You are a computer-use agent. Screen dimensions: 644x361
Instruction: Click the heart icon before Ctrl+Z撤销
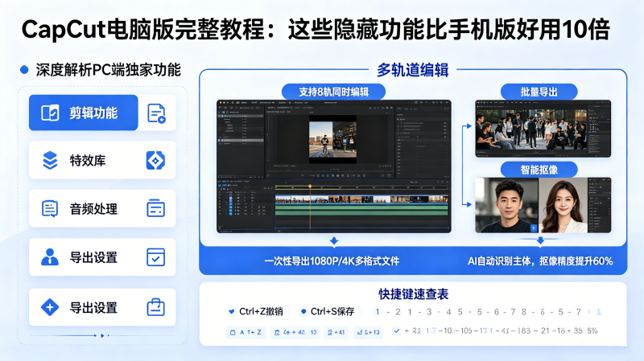coord(232,312)
